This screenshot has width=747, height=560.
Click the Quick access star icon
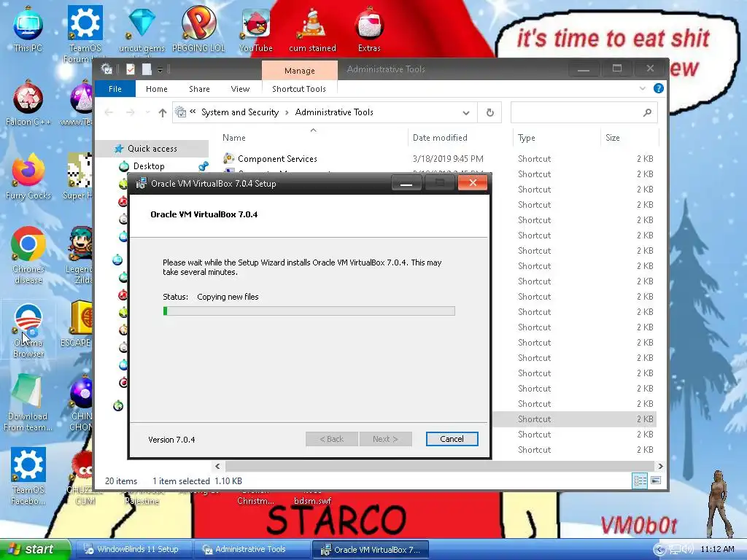pyautogui.click(x=119, y=149)
